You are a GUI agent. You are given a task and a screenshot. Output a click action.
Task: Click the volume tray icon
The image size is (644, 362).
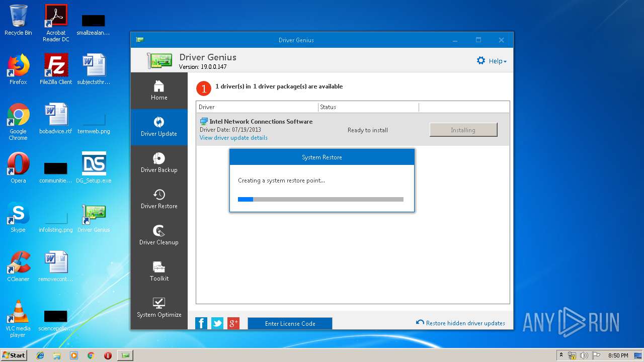pyautogui.click(x=584, y=355)
